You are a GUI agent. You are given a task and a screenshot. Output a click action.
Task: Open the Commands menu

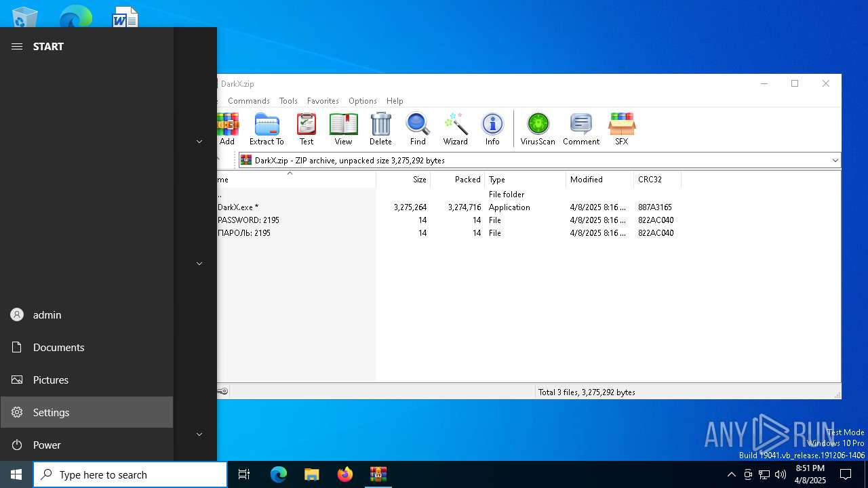(249, 101)
